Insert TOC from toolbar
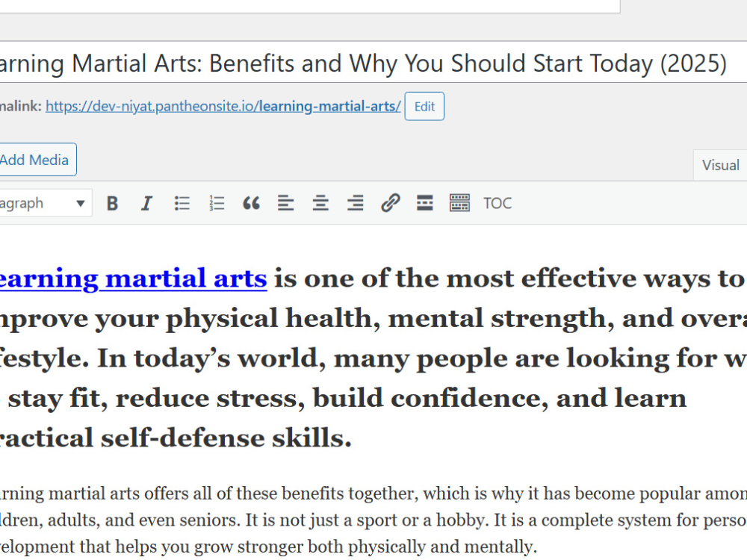 [x=498, y=203]
